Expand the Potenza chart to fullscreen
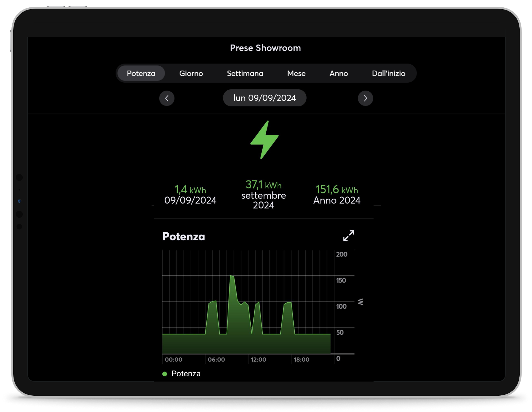The height and width of the screenshot is (412, 532). 349,236
